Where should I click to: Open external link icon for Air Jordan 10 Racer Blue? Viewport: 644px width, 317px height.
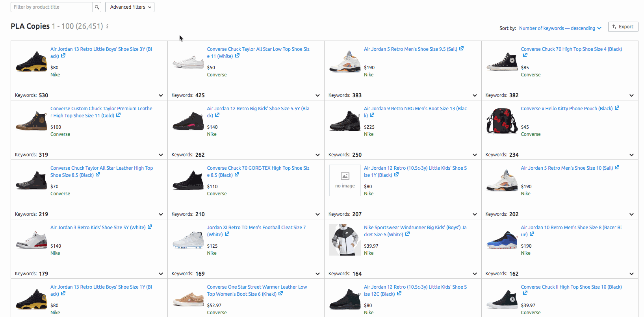[532, 234]
